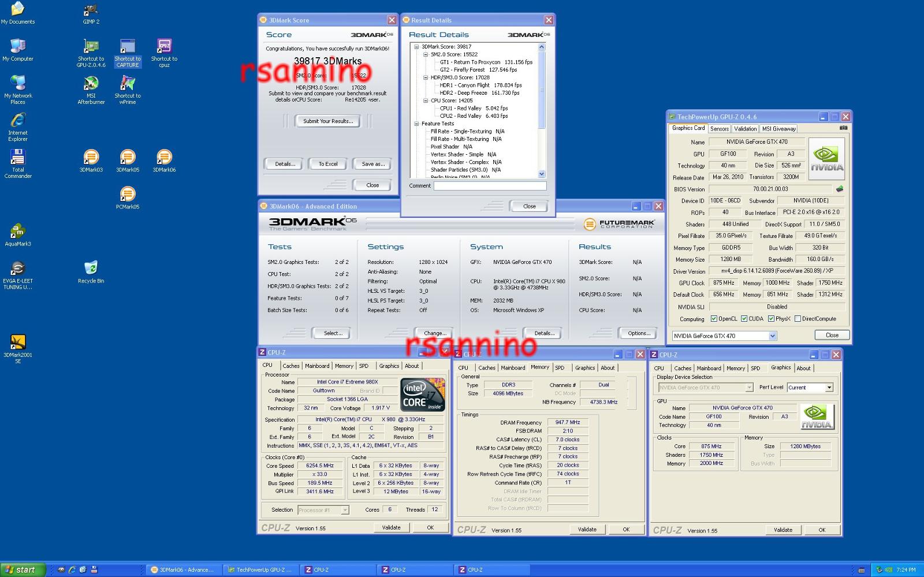Click the taskbar clock showing 7:24 PM
Screen dimensions: 924x577
click(x=906, y=570)
